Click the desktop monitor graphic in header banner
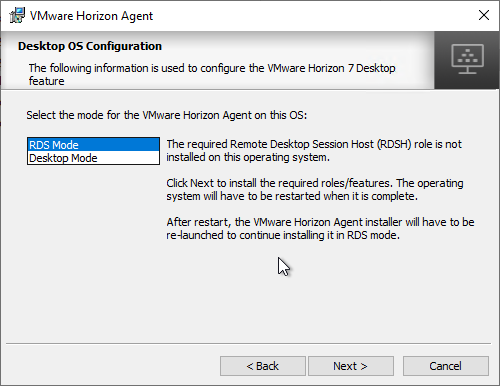The width and height of the screenshot is (500, 386). coord(467,59)
